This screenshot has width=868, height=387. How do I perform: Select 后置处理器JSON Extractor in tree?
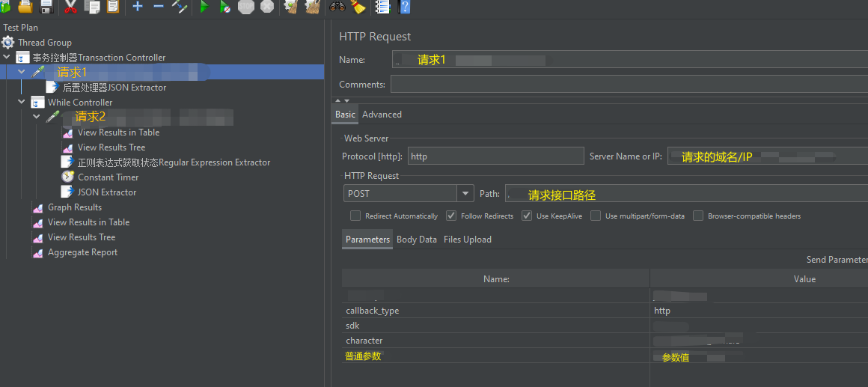point(114,88)
